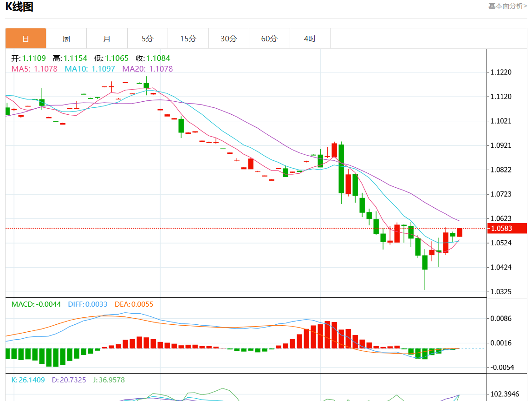The width and height of the screenshot is (532, 401).
Task: Click the MACD value label
Action: (36, 304)
